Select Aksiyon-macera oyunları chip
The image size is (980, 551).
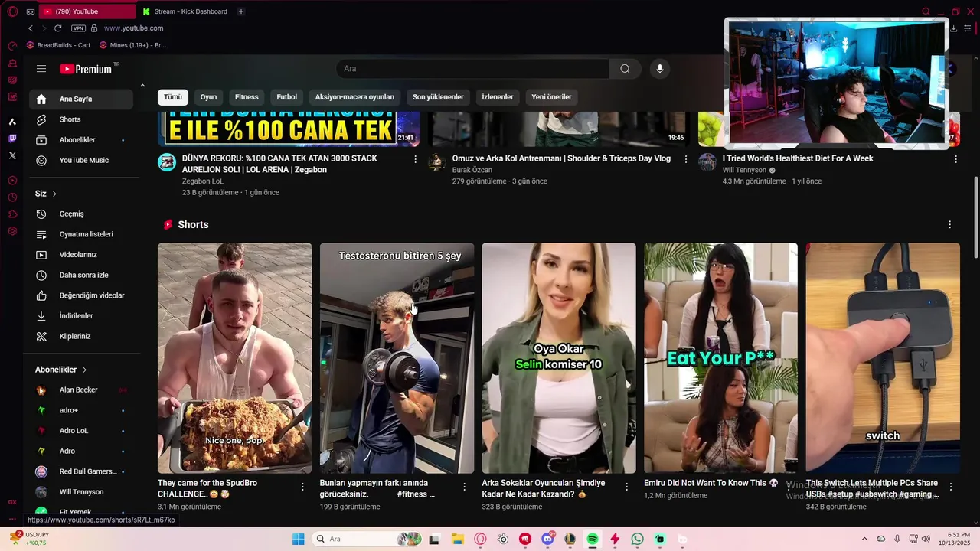tap(354, 97)
